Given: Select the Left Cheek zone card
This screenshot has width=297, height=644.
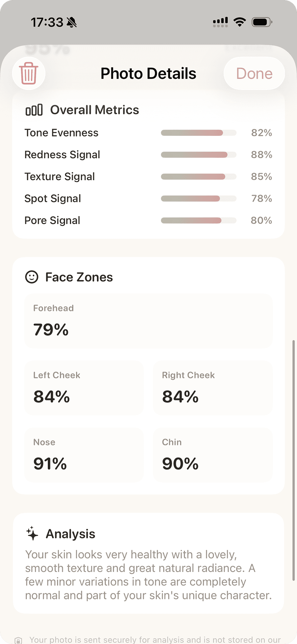Looking at the screenshot, I should [x=84, y=388].
